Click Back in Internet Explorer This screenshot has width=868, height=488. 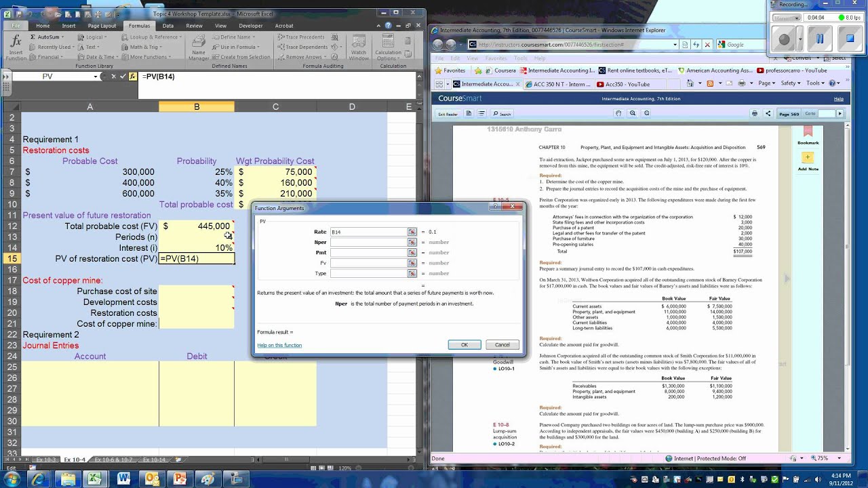click(438, 45)
